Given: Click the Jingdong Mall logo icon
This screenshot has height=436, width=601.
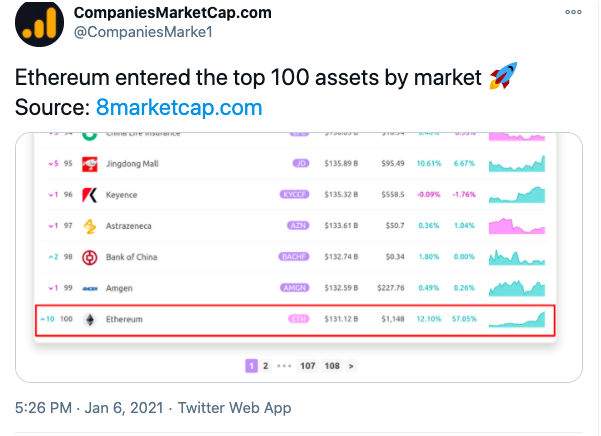Looking at the screenshot, I should tap(89, 163).
